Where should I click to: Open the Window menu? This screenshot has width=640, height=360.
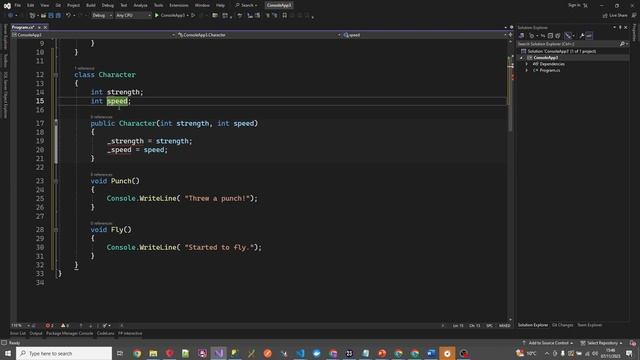coord(202,5)
